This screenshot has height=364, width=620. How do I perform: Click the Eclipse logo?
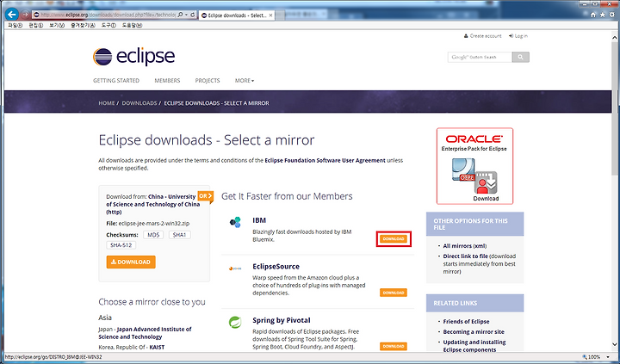tap(133, 57)
